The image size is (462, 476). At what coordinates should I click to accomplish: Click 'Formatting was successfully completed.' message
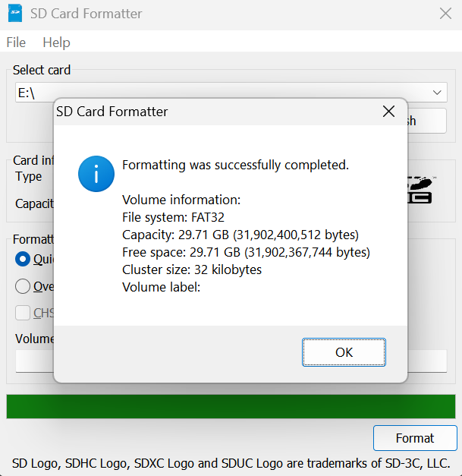[235, 165]
